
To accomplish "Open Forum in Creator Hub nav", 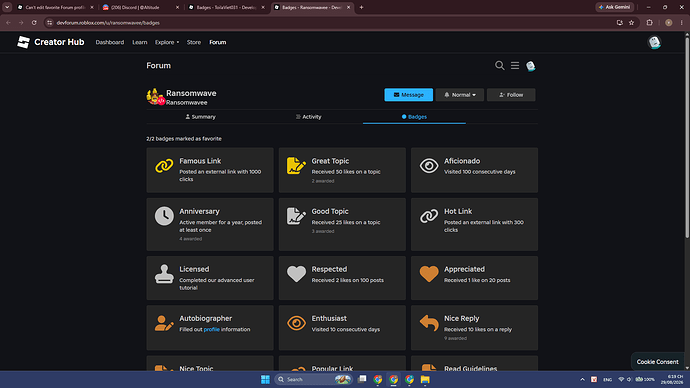I will point(217,42).
